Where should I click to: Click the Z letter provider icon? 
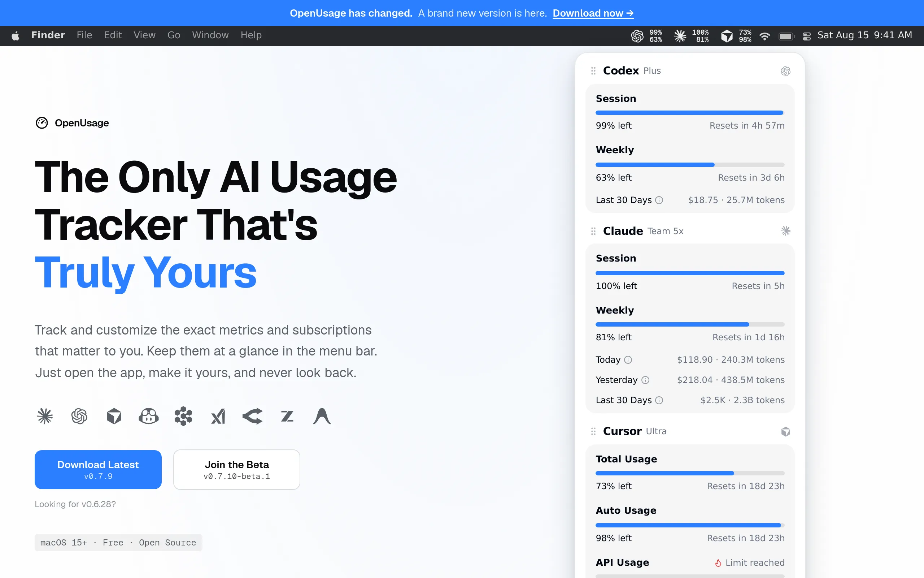click(x=287, y=416)
